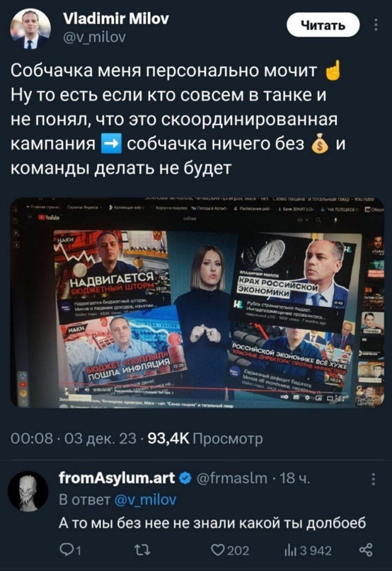Open the reply's view analytics icon 3 942
392x571 pixels.
308,550
